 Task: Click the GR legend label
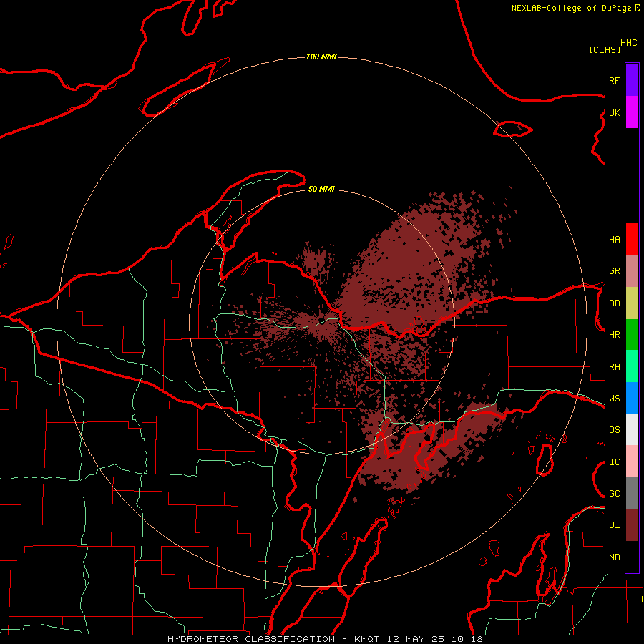[614, 271]
